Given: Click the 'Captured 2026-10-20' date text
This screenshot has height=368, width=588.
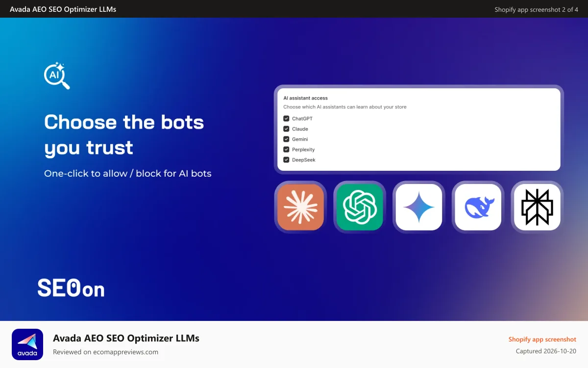Looking at the screenshot, I should click(546, 351).
